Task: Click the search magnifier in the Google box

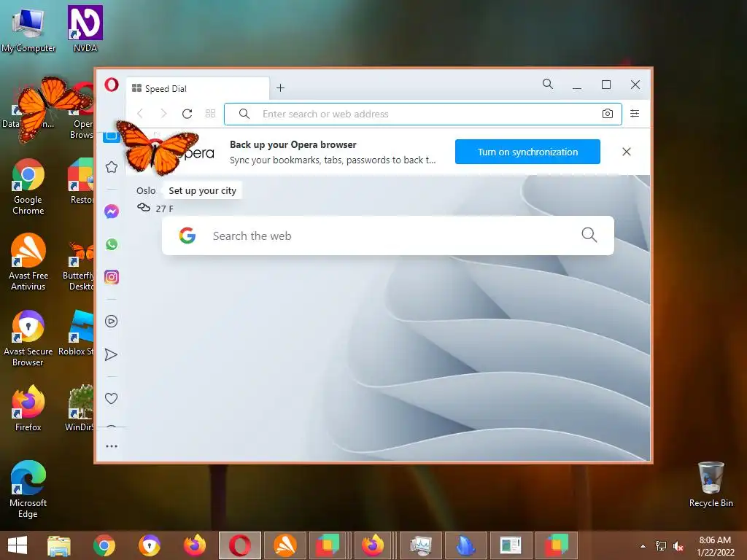Action: point(589,235)
